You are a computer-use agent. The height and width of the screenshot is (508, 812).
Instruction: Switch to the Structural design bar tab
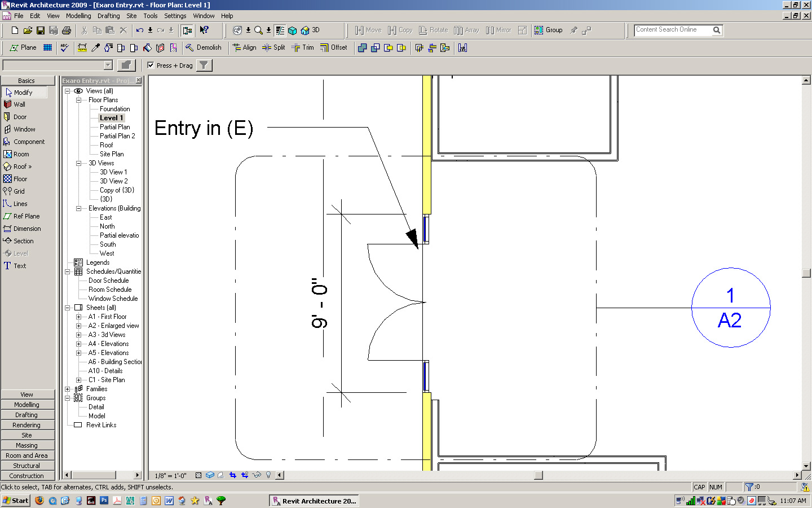(x=27, y=466)
